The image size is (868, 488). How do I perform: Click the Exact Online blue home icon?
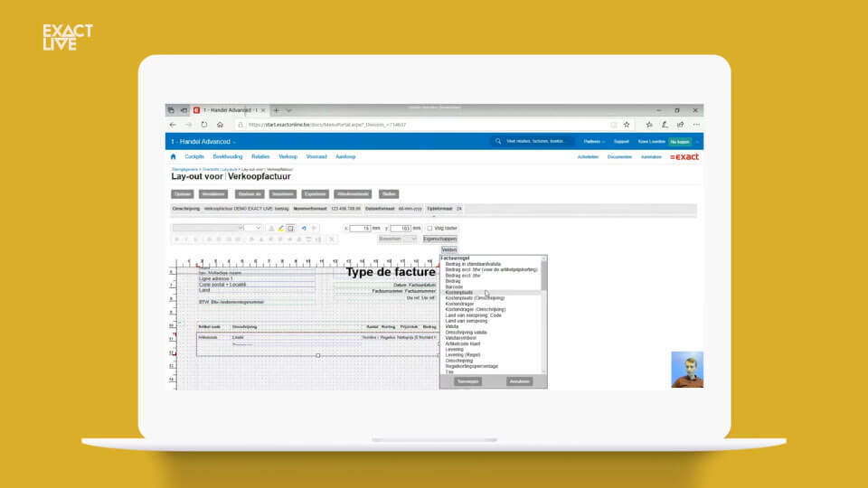[x=173, y=156]
